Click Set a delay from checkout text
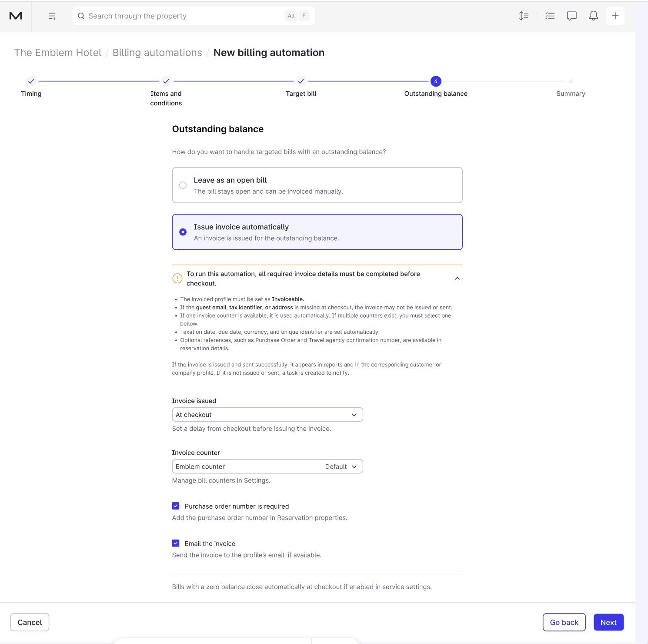The image size is (648, 644). (x=251, y=429)
